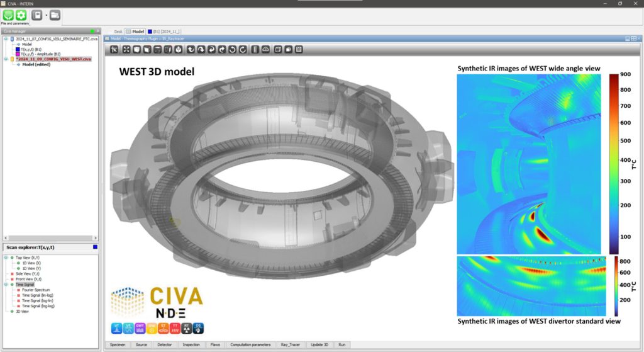Click the solid box display icon
Image resolution: width=644 pixels, height=352 pixels.
click(x=288, y=49)
